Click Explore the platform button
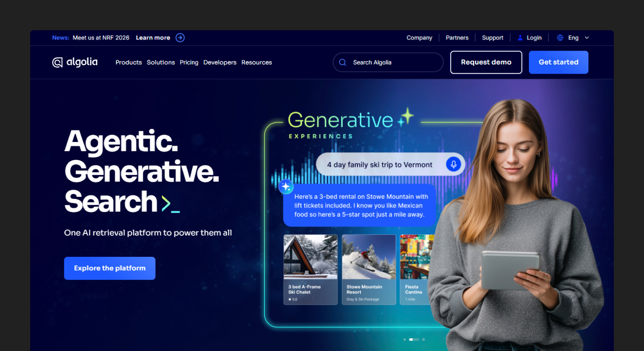The height and width of the screenshot is (351, 644). 109,268
